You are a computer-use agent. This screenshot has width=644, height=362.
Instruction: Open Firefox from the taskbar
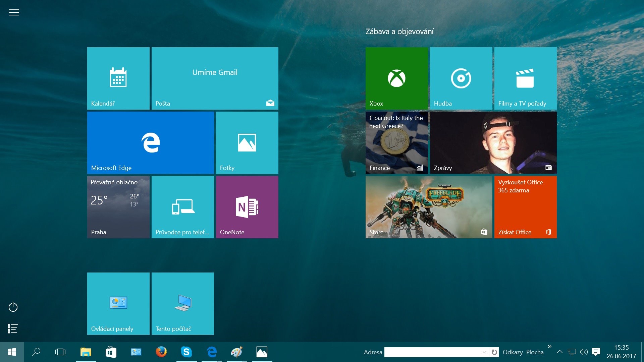click(161, 352)
